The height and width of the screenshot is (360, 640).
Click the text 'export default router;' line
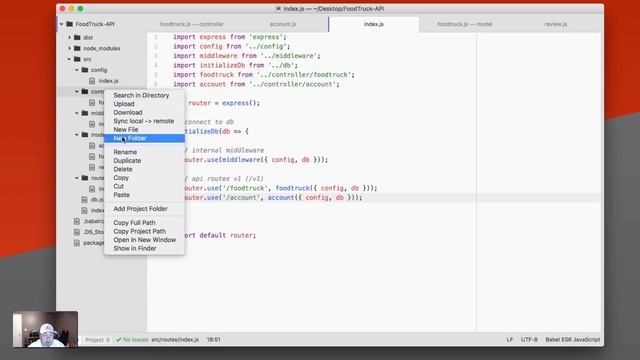pos(220,235)
